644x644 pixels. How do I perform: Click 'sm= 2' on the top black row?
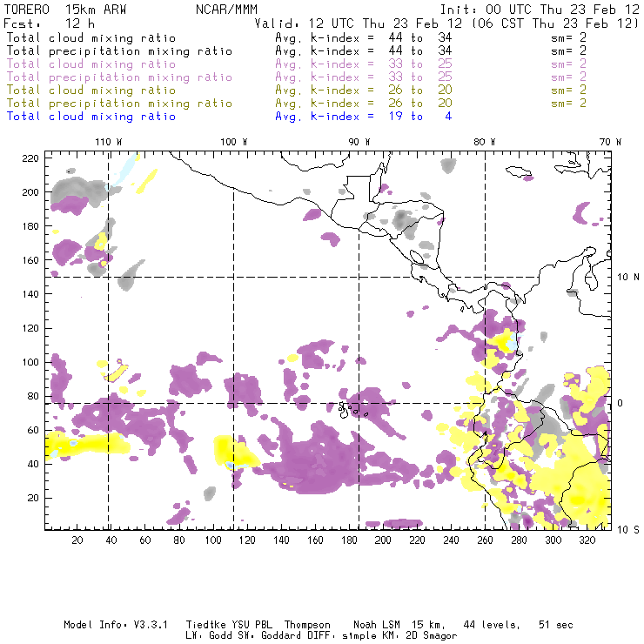(569, 37)
